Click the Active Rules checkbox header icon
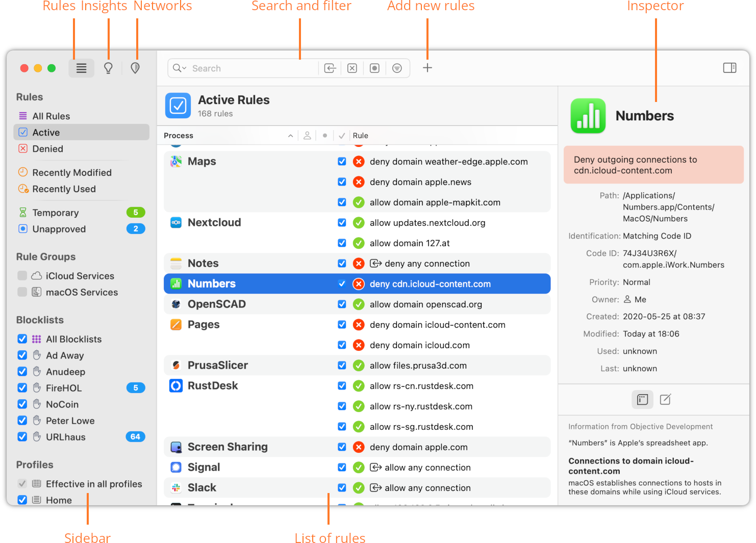 pos(178,106)
